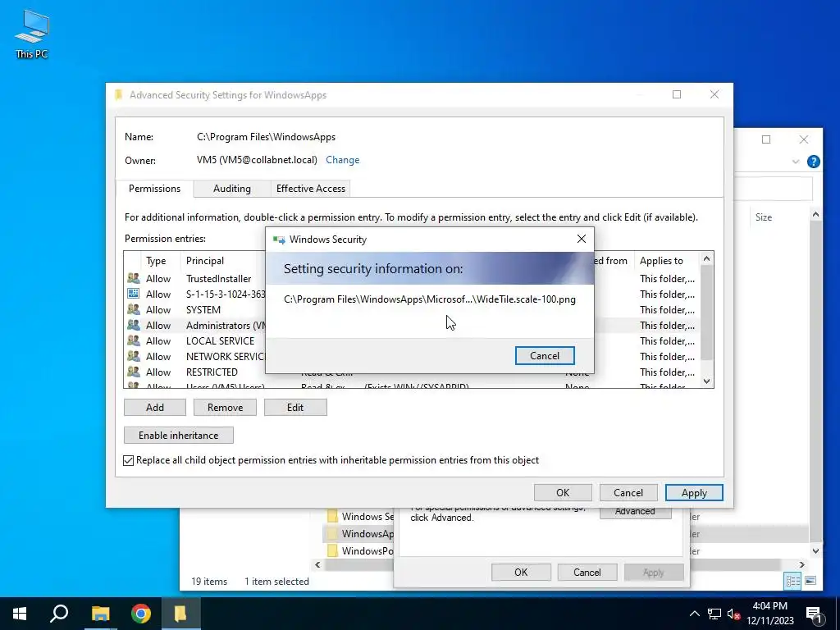
Task: Select the S-1-15-3-1024 permission entry
Action: [x=412, y=294]
